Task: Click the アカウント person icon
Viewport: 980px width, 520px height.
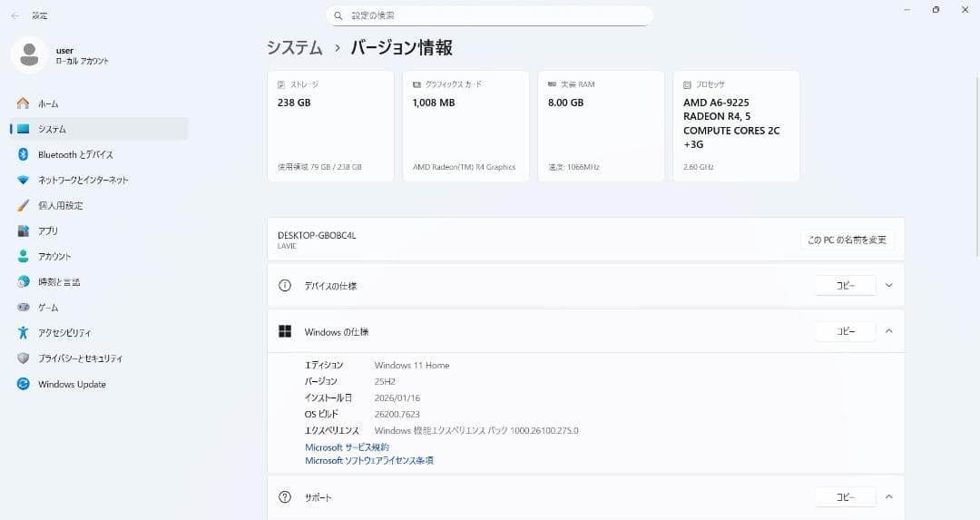Action: tap(23, 256)
